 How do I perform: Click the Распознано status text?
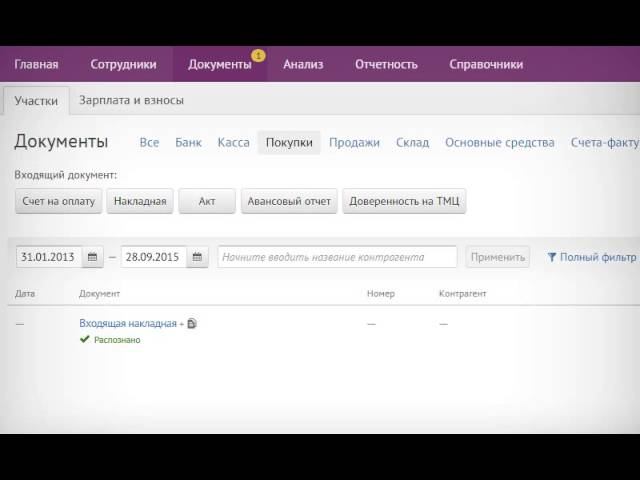117,340
